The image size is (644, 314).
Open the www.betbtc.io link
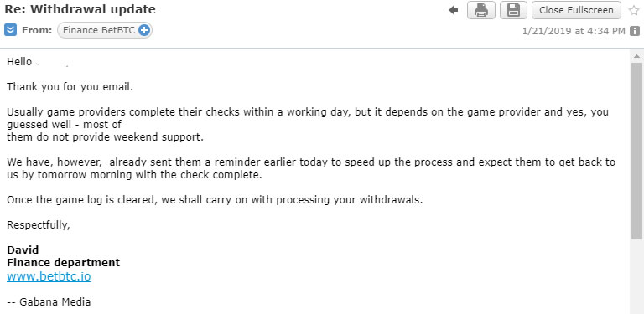49,276
